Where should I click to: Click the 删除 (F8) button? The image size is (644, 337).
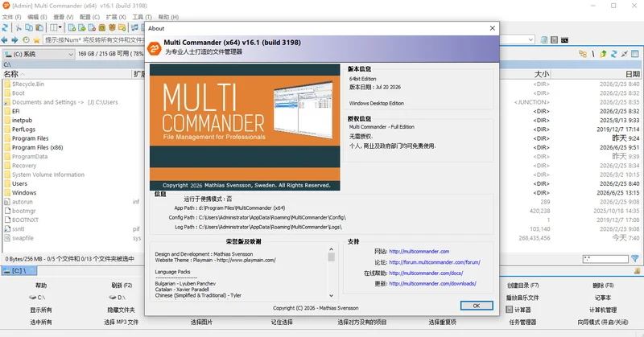603,286
